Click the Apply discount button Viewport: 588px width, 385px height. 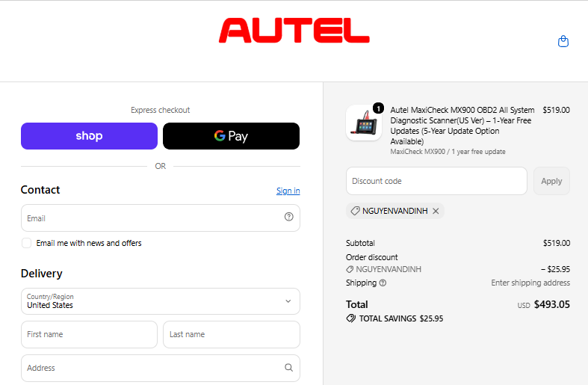tap(551, 181)
